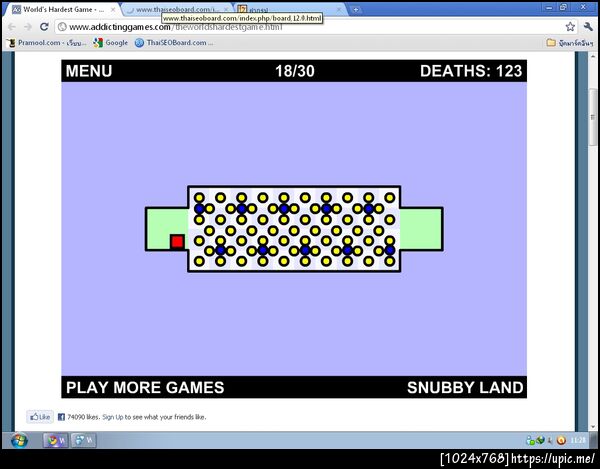Click the red square player
The height and width of the screenshot is (469, 600).
click(177, 242)
